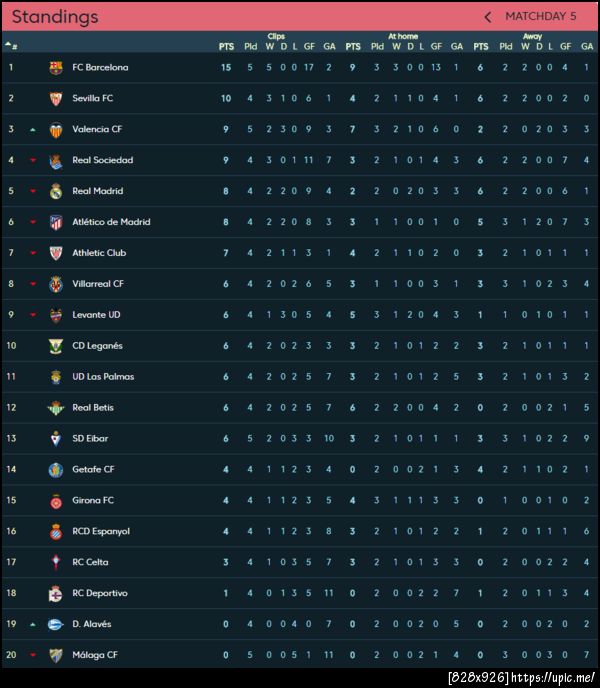Click the Standings header title
Viewport: 600px width, 688px height.
[55, 17]
